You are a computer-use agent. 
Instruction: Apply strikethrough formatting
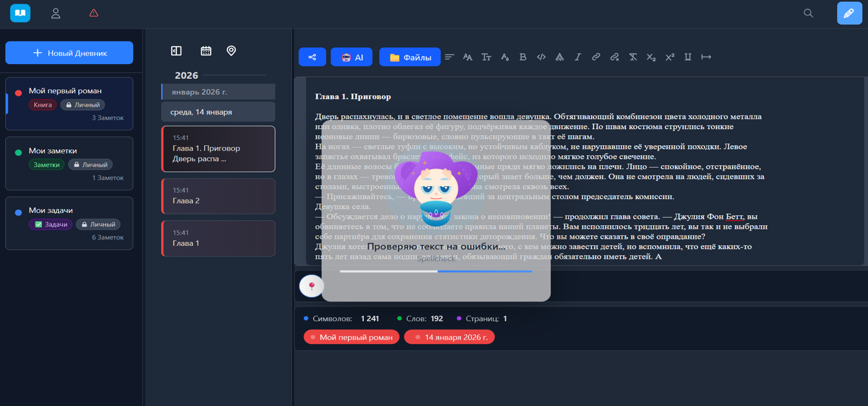pyautogui.click(x=633, y=57)
